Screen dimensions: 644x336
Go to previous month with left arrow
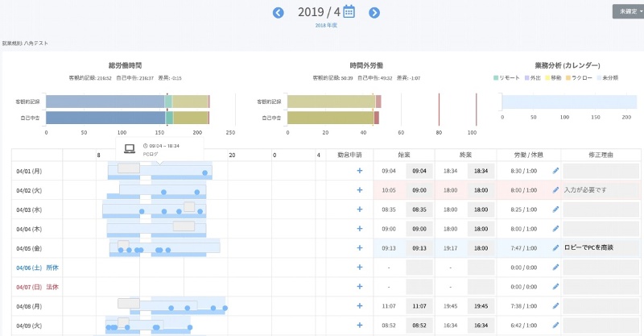click(x=279, y=12)
